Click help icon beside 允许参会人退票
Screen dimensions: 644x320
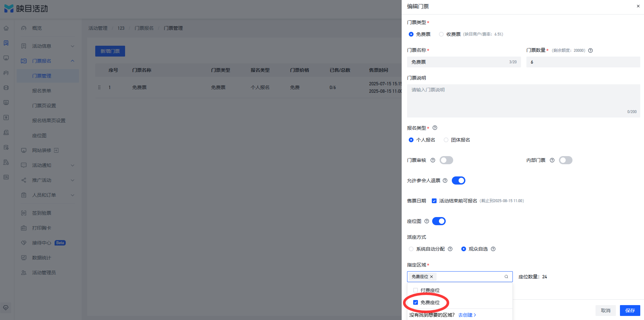(445, 180)
